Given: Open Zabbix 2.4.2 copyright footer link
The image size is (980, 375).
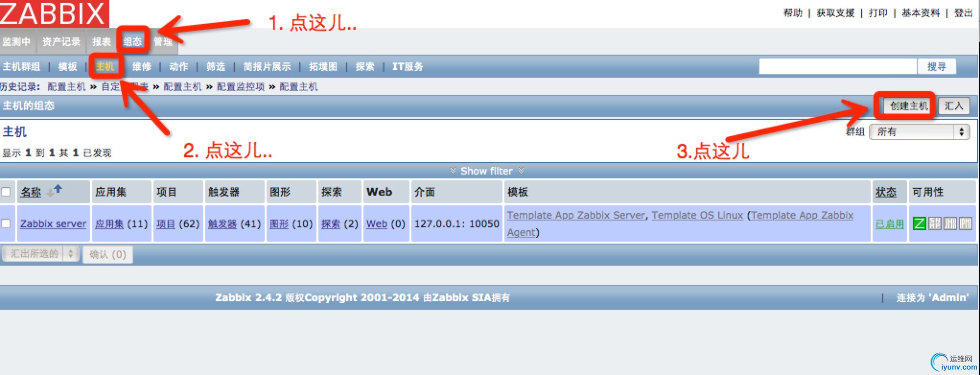Looking at the screenshot, I should (x=362, y=297).
